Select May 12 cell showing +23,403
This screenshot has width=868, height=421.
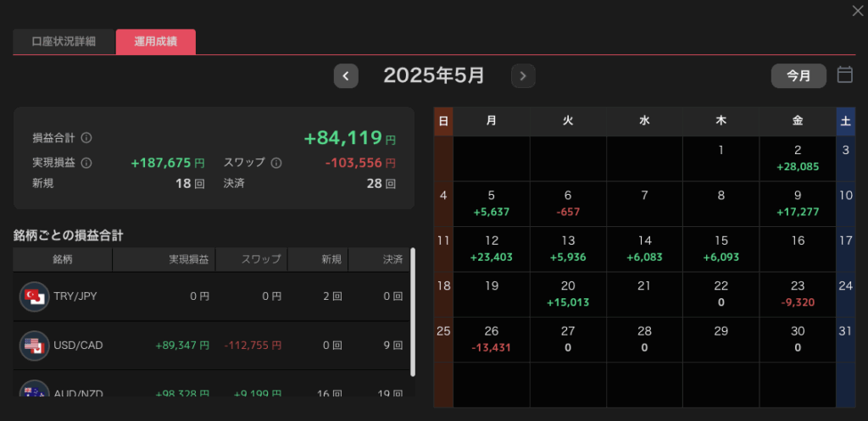tap(492, 248)
